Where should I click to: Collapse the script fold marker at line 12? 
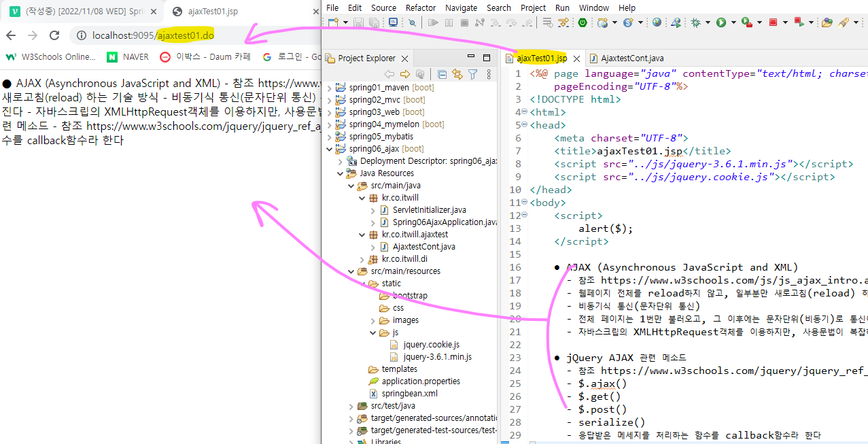point(525,216)
